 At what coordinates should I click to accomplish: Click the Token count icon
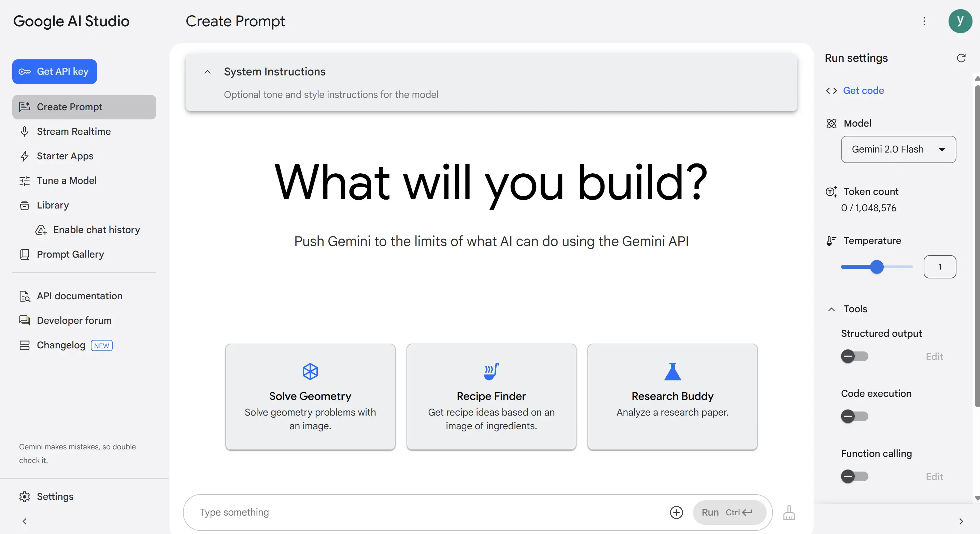click(831, 191)
